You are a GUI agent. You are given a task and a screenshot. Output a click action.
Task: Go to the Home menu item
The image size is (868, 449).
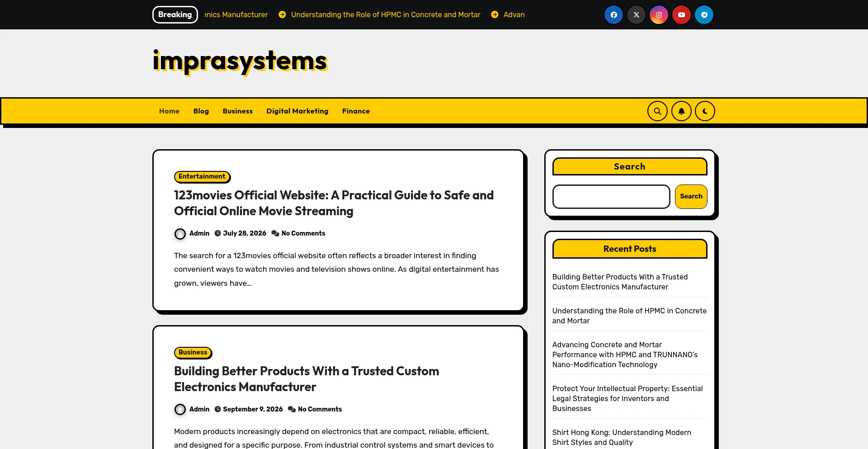pyautogui.click(x=169, y=111)
